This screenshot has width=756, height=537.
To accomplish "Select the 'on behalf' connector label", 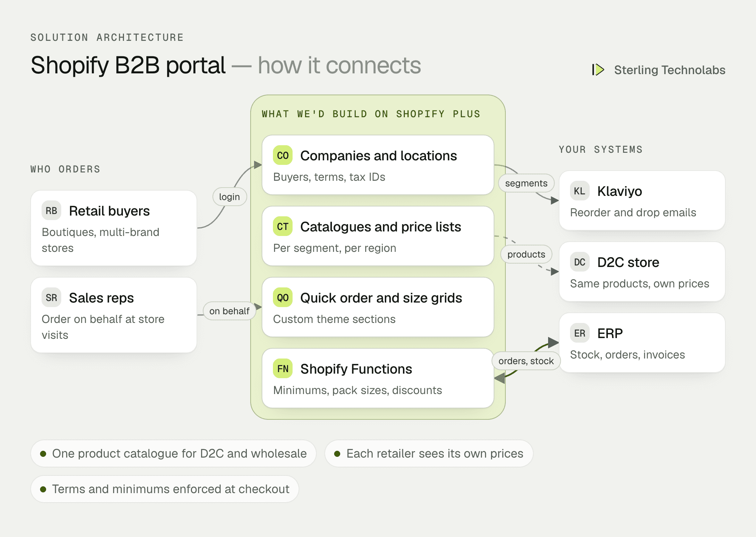I will pos(229,311).
